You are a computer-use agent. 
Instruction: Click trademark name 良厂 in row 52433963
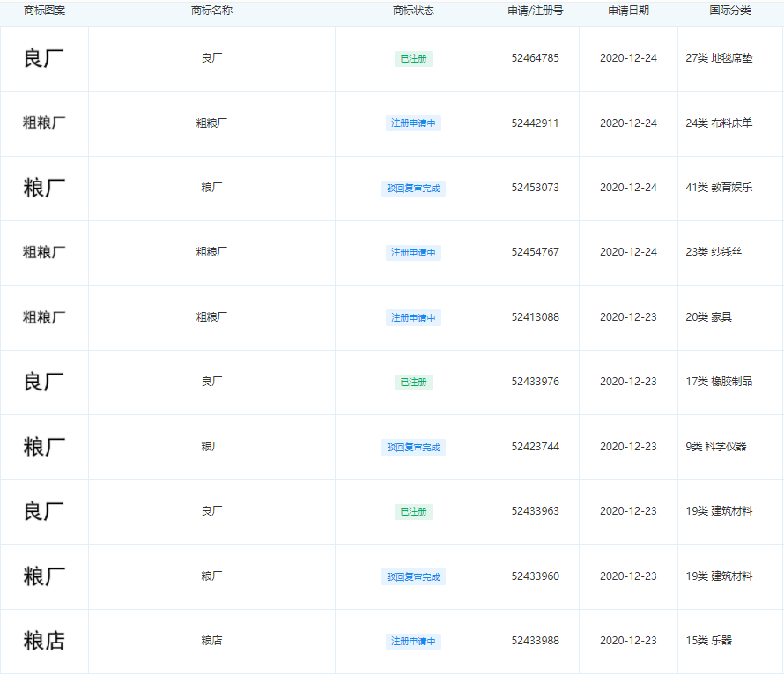coord(211,511)
